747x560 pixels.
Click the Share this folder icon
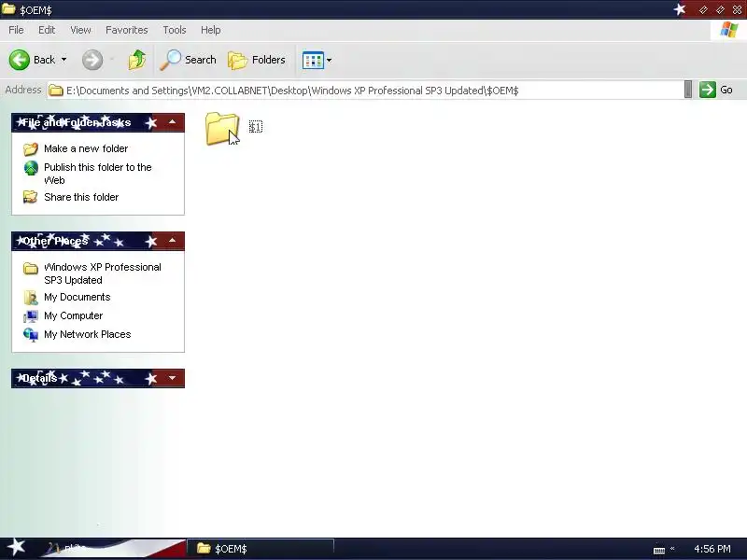tap(31, 197)
